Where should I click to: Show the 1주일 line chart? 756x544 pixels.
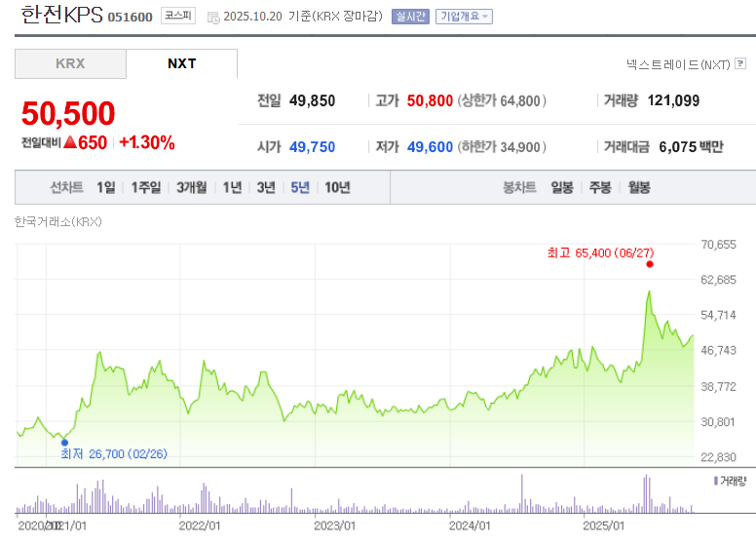146,187
